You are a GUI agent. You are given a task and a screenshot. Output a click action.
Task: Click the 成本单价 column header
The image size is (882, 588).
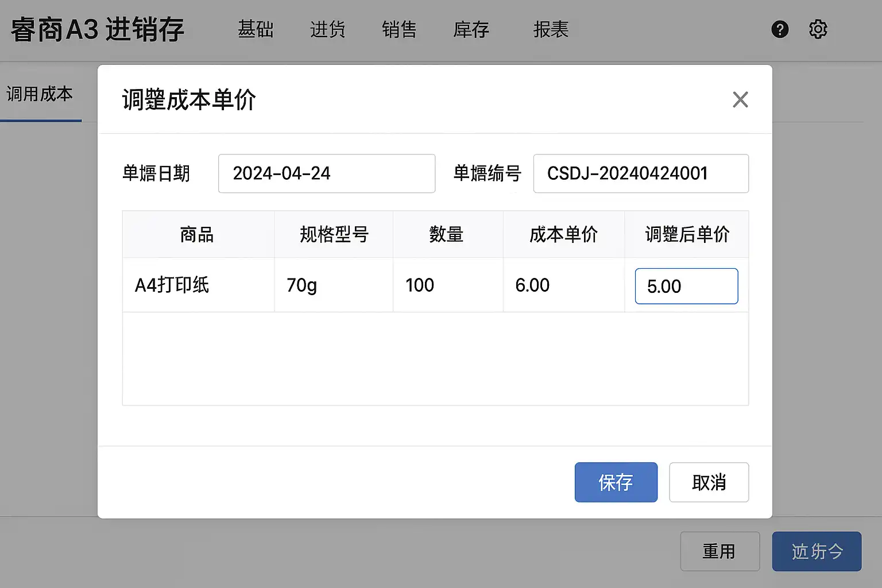(x=563, y=234)
